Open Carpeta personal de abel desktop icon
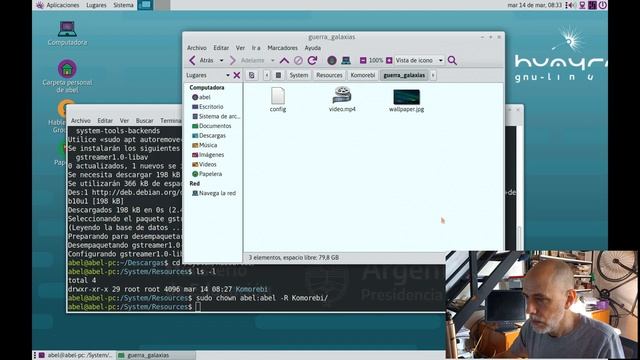The height and width of the screenshot is (360, 640). pyautogui.click(x=67, y=76)
